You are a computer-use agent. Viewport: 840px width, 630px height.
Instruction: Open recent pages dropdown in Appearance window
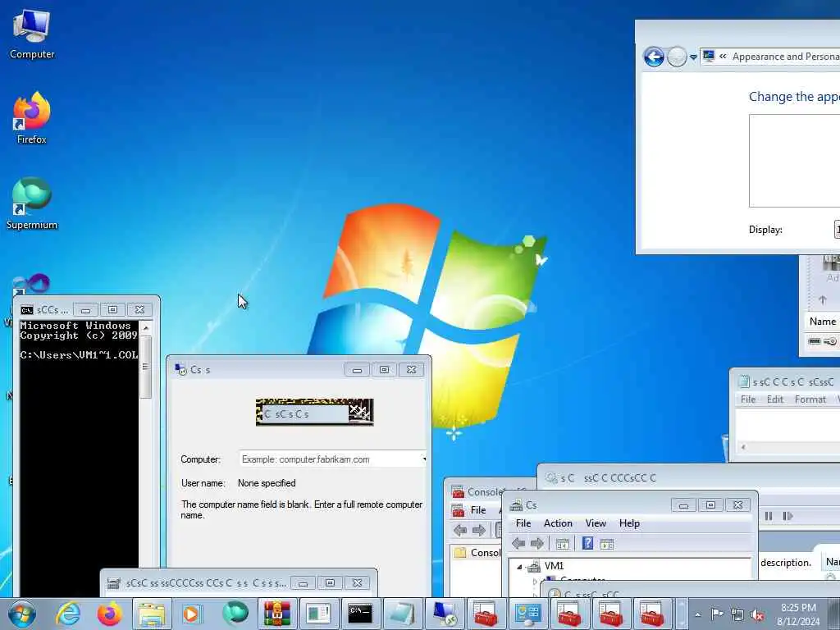pyautogui.click(x=693, y=57)
